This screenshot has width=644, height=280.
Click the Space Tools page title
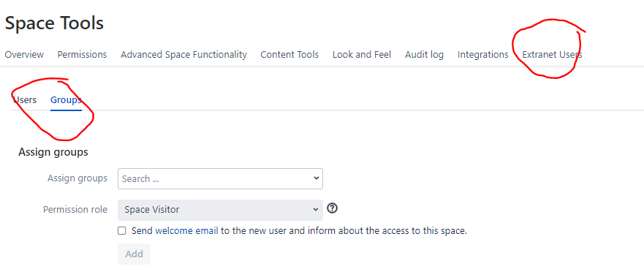[54, 23]
